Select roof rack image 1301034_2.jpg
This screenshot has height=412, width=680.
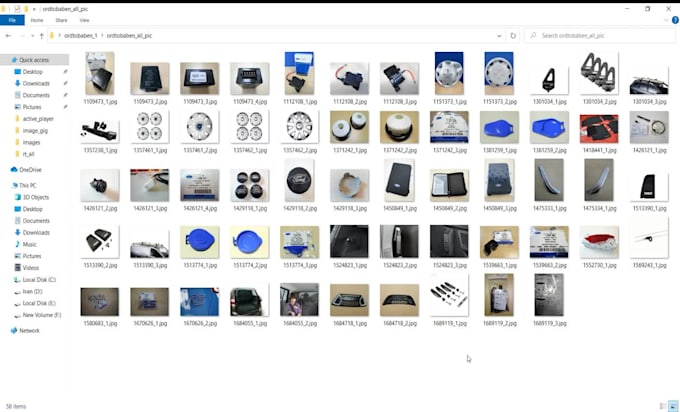coord(599,72)
